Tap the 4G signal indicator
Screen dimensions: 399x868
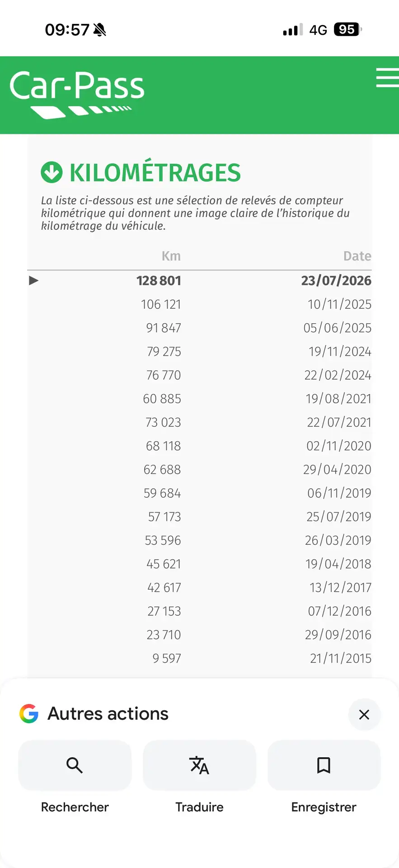pyautogui.click(x=318, y=30)
